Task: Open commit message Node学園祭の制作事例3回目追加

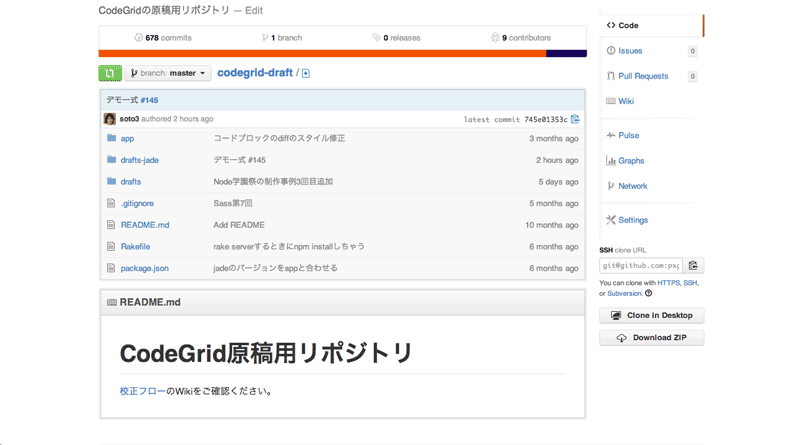Action: [x=273, y=182]
